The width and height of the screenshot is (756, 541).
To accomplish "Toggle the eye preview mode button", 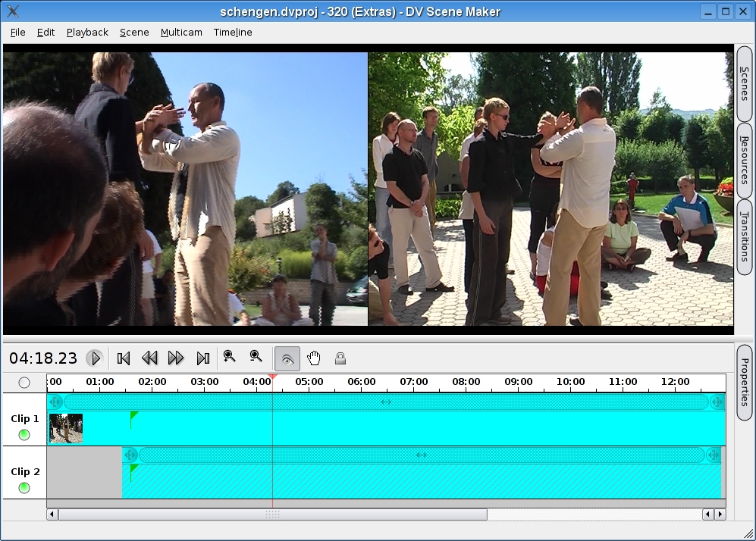I will coord(287,359).
